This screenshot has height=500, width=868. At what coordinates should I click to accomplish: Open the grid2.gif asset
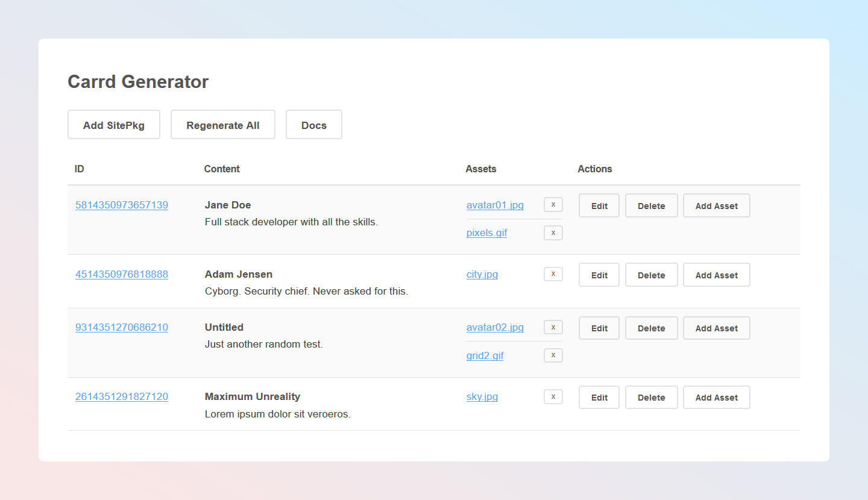click(485, 355)
